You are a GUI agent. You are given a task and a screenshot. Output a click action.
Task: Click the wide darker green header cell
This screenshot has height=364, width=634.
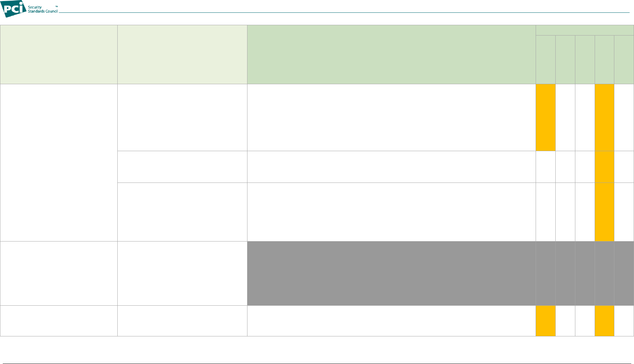[391, 55]
